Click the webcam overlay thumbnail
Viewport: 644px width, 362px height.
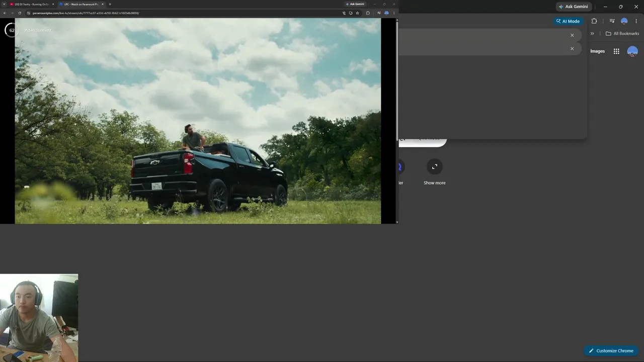tap(39, 318)
